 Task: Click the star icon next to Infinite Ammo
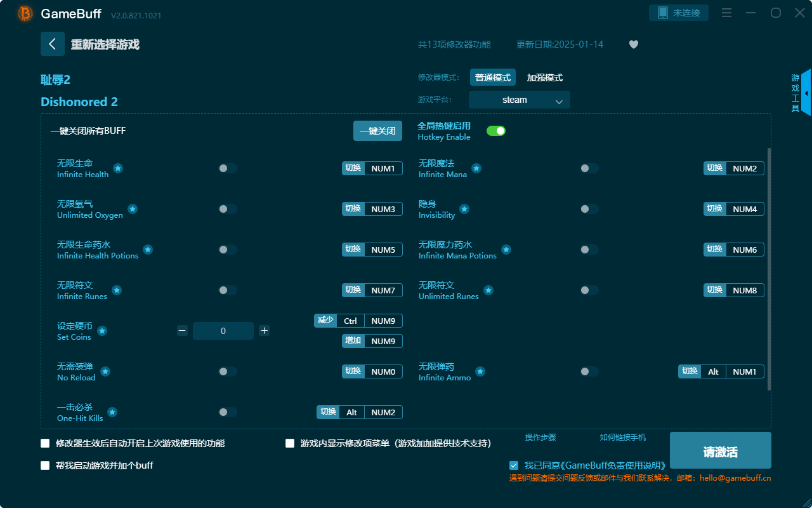click(x=481, y=371)
